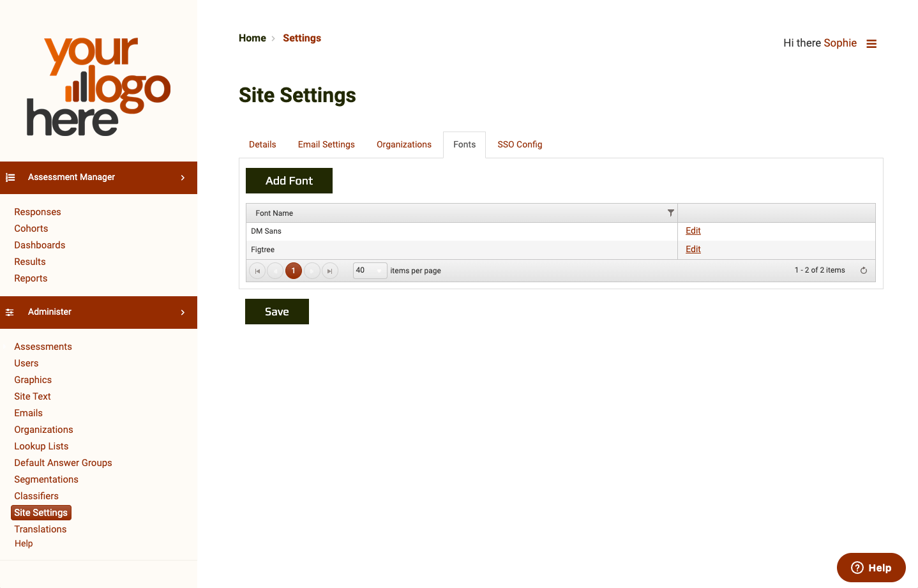Go to the last page of fonts
The width and height of the screenshot is (918, 588).
pyautogui.click(x=330, y=270)
